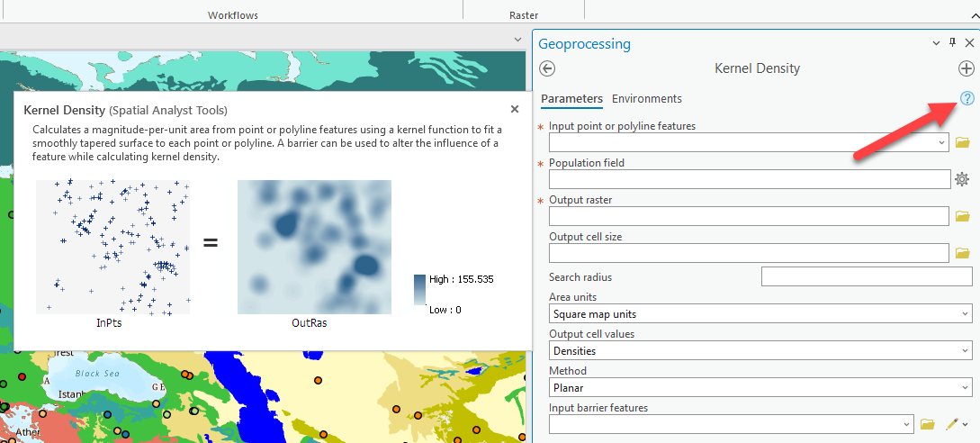Toggle auto-hide pin on Geoprocessing pane
The image size is (980, 443).
[952, 43]
